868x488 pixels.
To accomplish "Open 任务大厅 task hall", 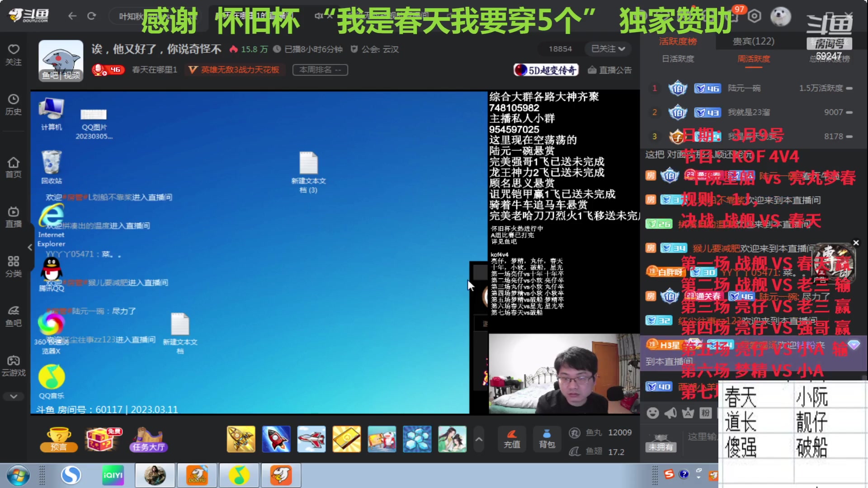I will (x=149, y=439).
